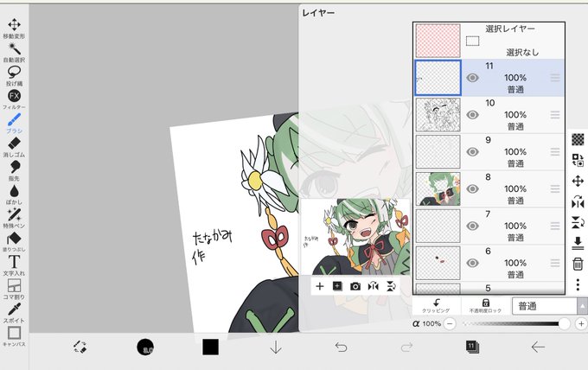Tap the brush/eraser switch icon in bottom bar

pos(80,348)
